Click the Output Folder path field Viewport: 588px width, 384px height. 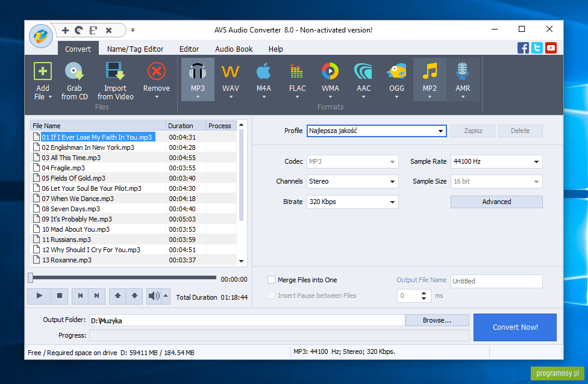pos(247,320)
